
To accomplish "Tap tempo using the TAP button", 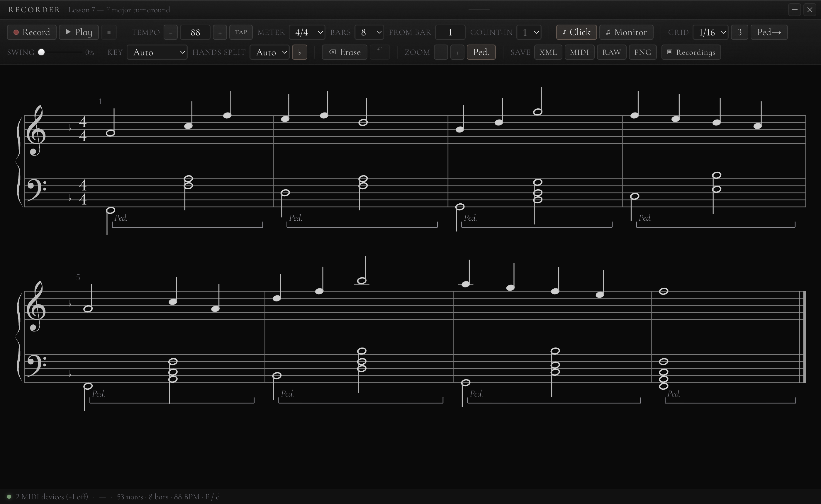I will [x=241, y=32].
